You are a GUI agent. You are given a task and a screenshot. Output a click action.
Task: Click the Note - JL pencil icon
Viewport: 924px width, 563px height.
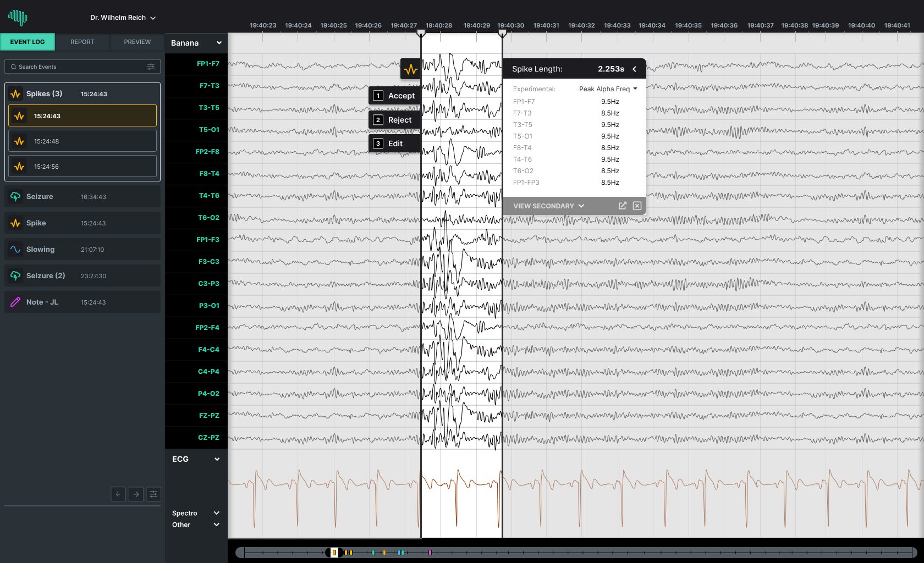pyautogui.click(x=15, y=302)
